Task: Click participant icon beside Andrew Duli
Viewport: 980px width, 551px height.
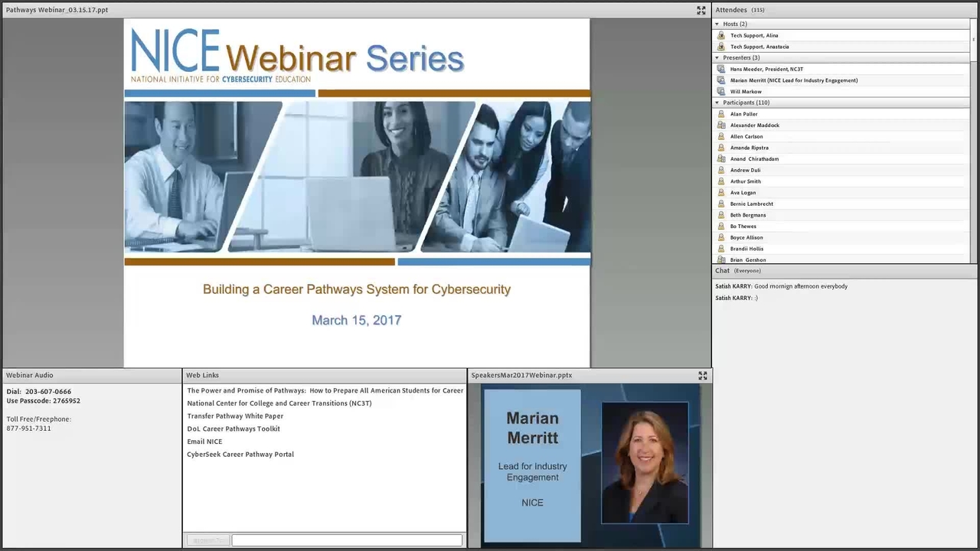Action: pos(720,170)
